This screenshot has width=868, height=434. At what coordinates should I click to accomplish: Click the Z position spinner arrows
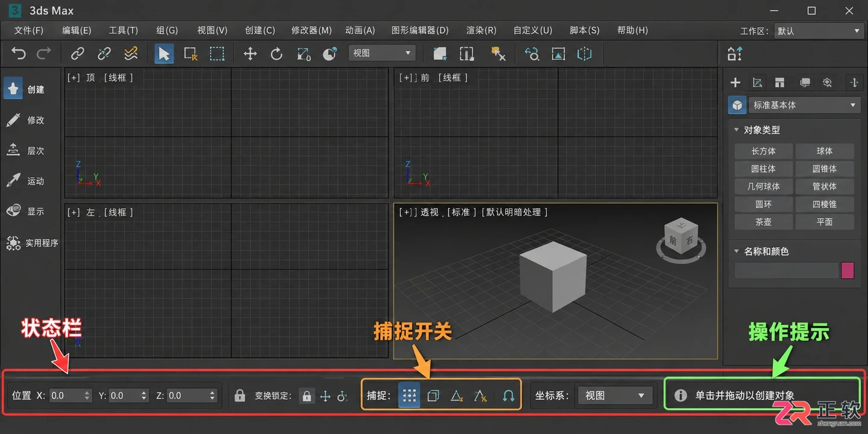pyautogui.click(x=212, y=395)
